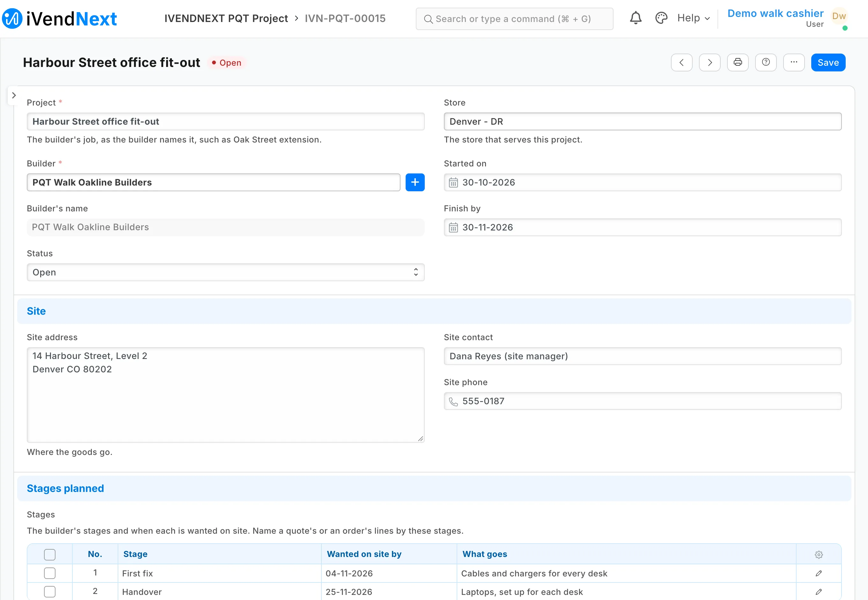The image size is (868, 600).
Task: Open the three-dots more menu
Action: 794,62
